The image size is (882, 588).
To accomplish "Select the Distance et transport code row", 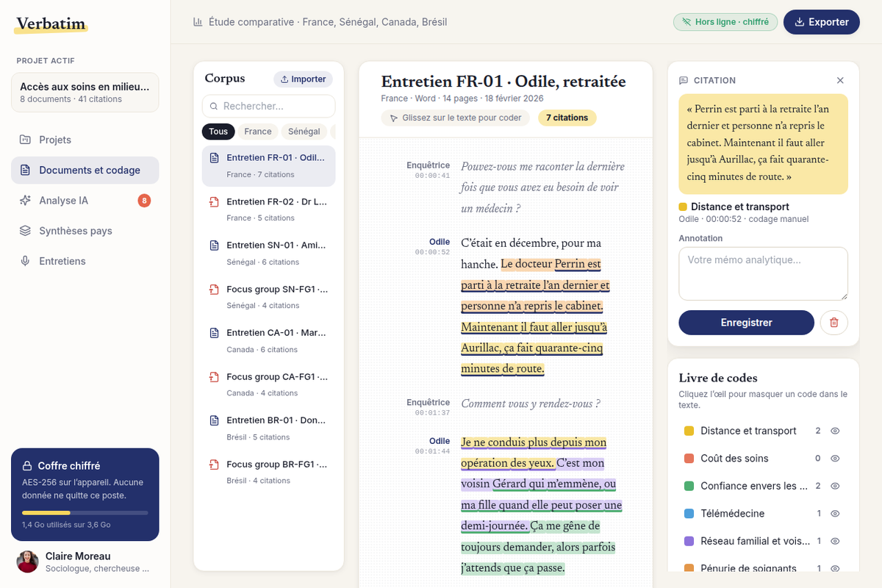I will pos(763,431).
